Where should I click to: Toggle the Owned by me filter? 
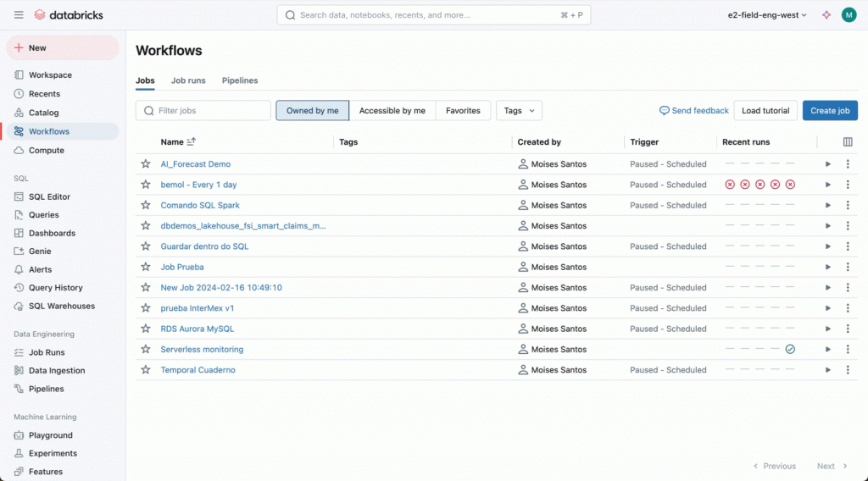point(312,111)
